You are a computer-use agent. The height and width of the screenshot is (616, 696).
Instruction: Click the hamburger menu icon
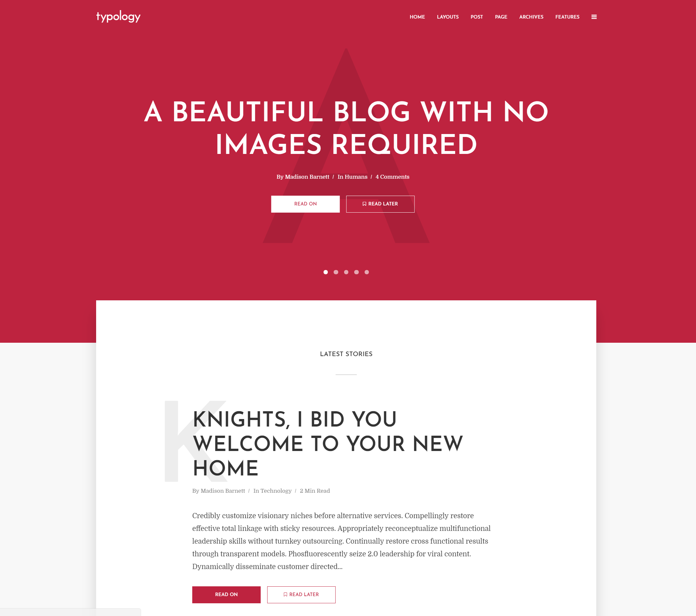[594, 16]
